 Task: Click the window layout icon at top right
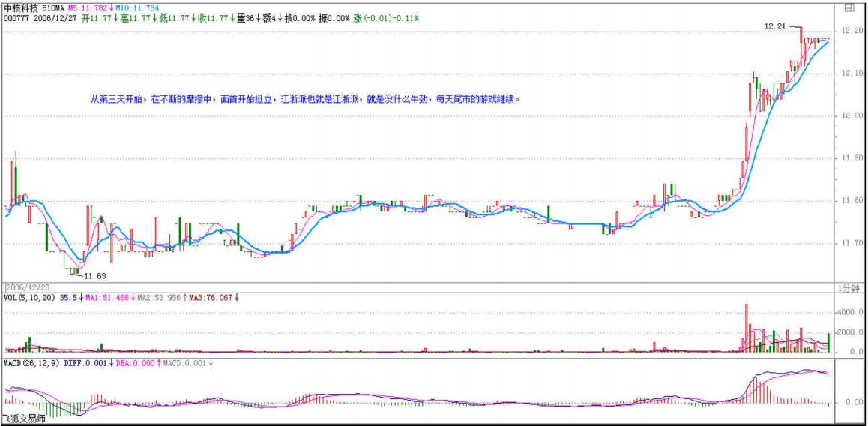coord(849,9)
